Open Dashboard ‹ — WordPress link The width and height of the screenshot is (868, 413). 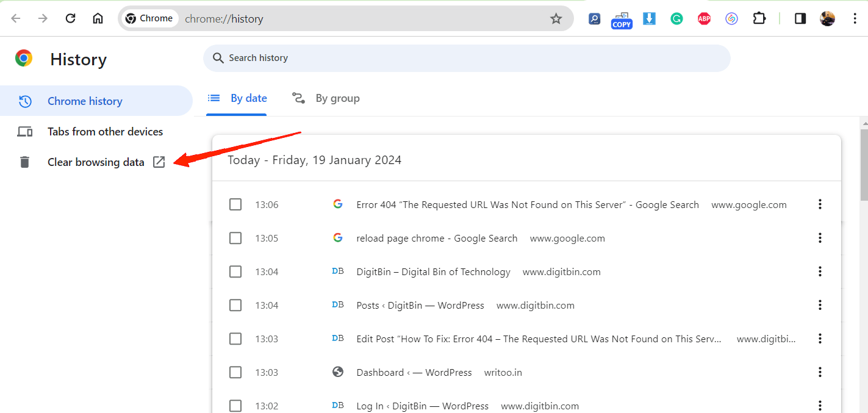pos(414,373)
